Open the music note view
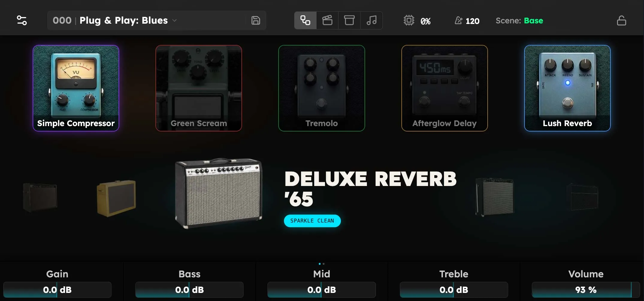 371,20
